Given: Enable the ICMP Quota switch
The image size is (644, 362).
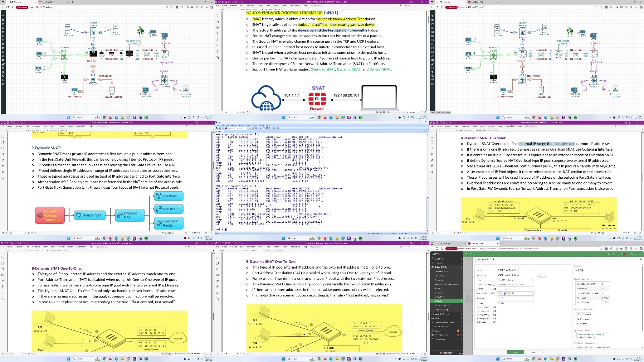Looking at the screenshot, I should point(495,318).
